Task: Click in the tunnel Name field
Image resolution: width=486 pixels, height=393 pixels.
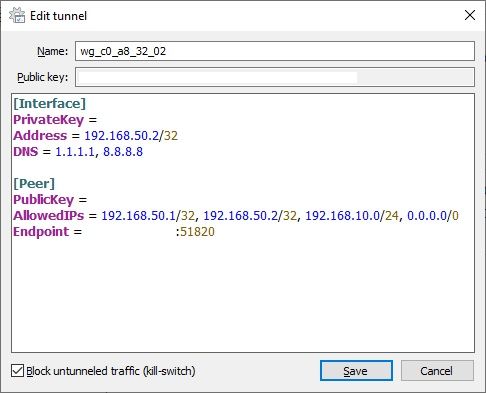Action: click(x=275, y=51)
